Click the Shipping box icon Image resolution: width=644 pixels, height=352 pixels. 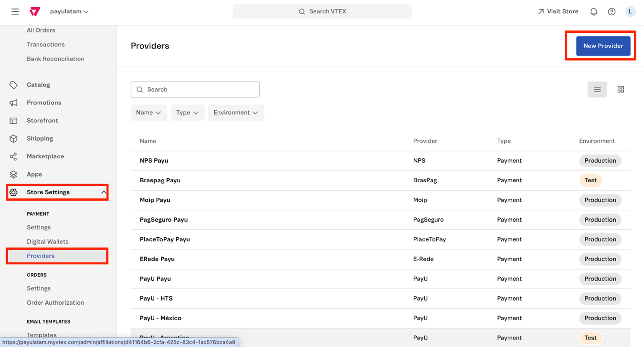(x=13, y=139)
